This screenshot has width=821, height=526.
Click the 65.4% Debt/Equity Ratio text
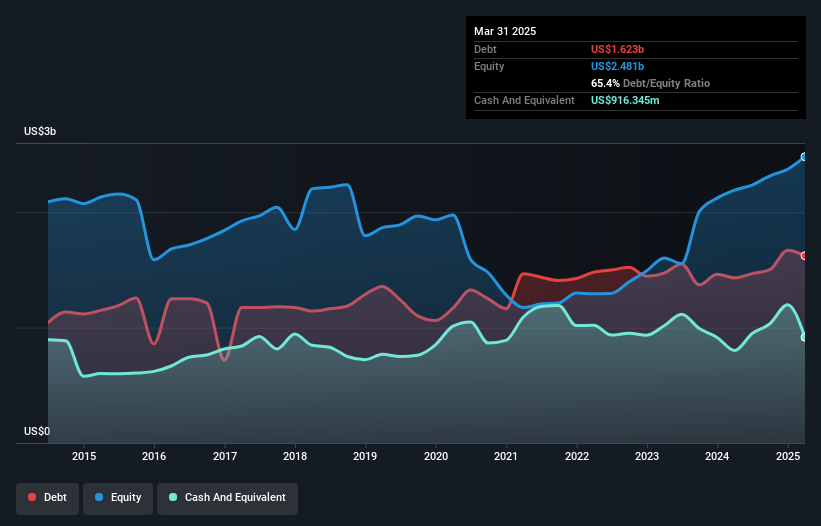pos(650,83)
